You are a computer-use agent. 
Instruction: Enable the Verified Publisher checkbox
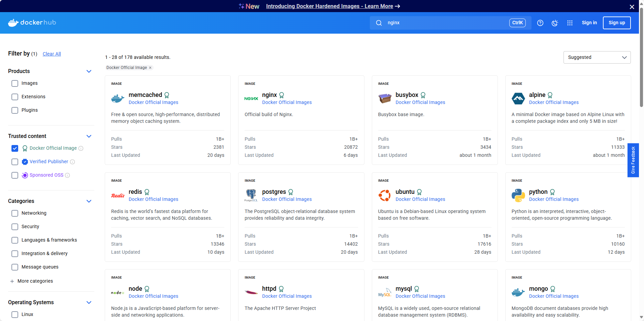click(x=15, y=162)
